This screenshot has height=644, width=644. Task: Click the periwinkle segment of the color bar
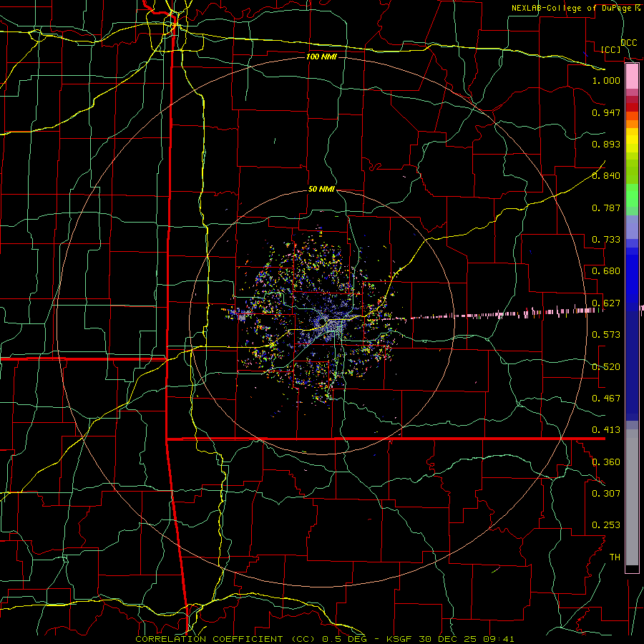tap(632, 228)
